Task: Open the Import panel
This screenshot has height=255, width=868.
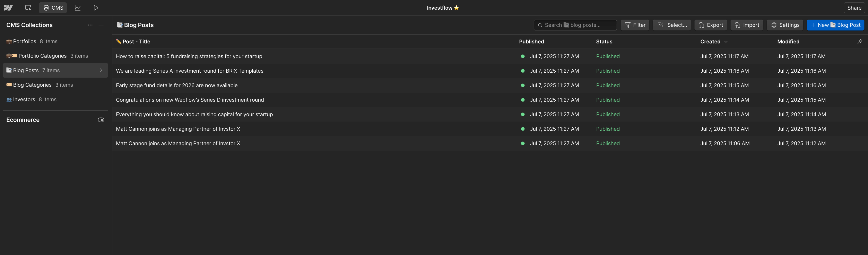Action: coord(747,25)
